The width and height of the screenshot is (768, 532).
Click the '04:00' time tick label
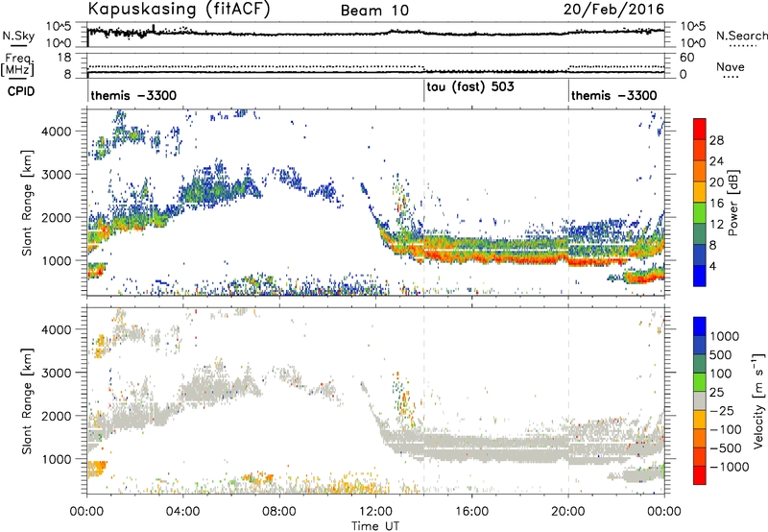[183, 512]
